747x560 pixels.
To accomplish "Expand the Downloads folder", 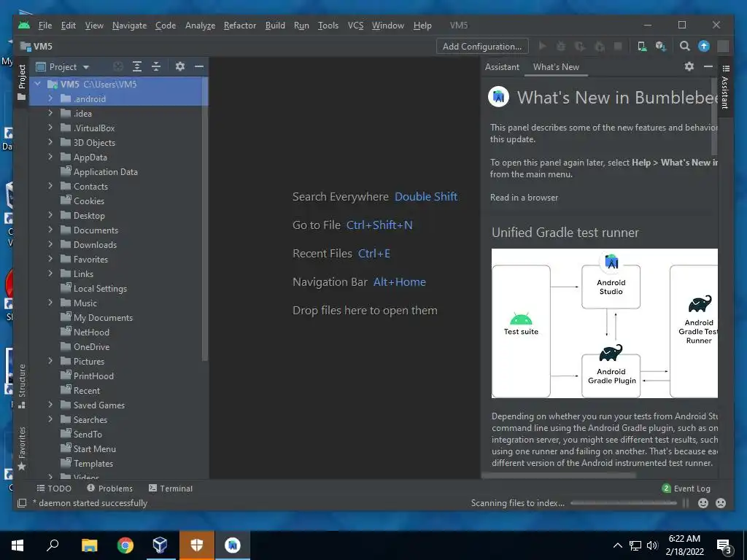I will click(x=50, y=244).
